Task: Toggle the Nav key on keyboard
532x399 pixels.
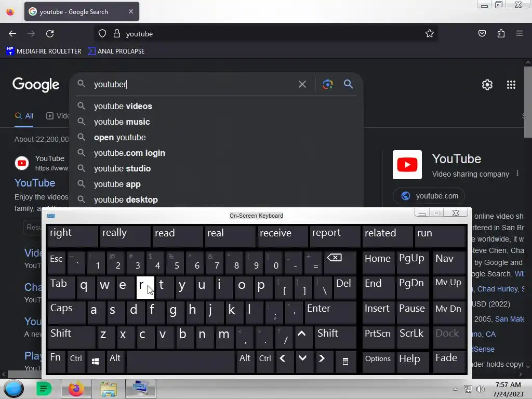Action: click(x=449, y=262)
